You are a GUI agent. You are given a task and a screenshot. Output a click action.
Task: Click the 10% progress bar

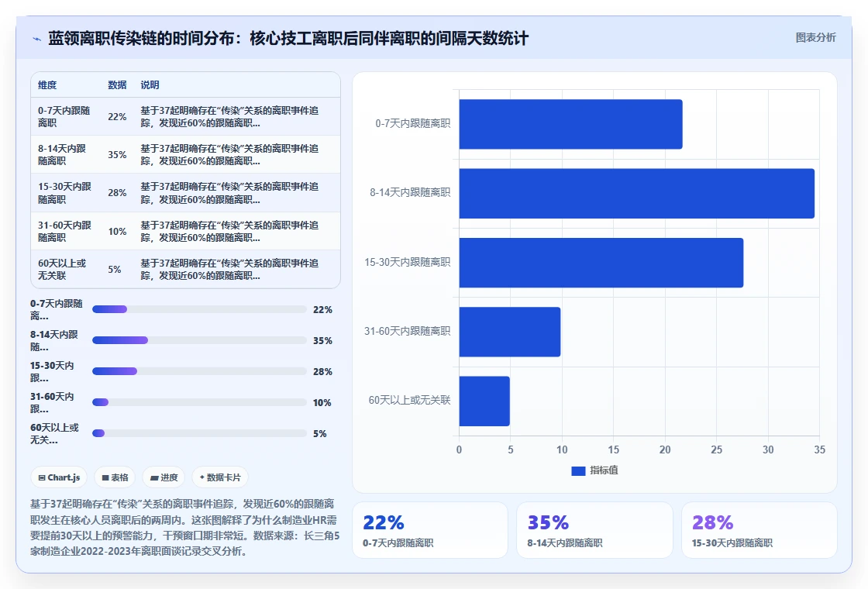click(199, 402)
